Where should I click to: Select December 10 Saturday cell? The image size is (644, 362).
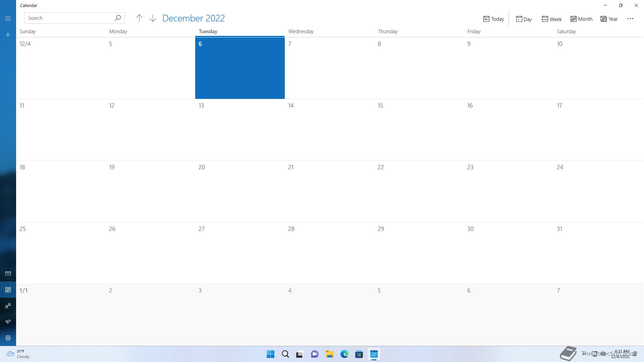tap(598, 68)
